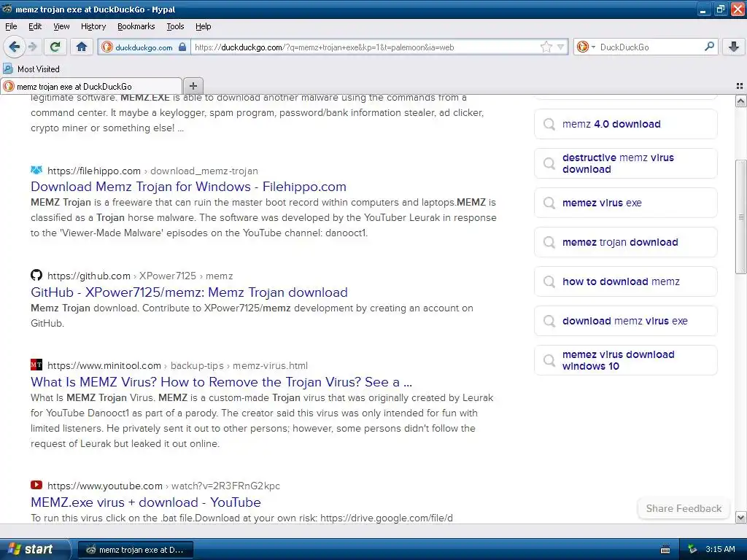Search related 'memez virus download windows 10'
This screenshot has height=560, width=747.
coord(625,360)
